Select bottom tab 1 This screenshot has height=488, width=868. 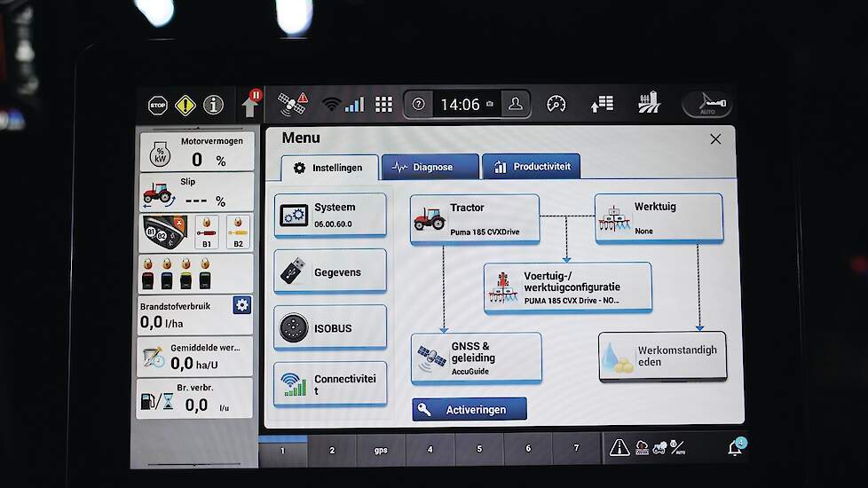tap(283, 451)
